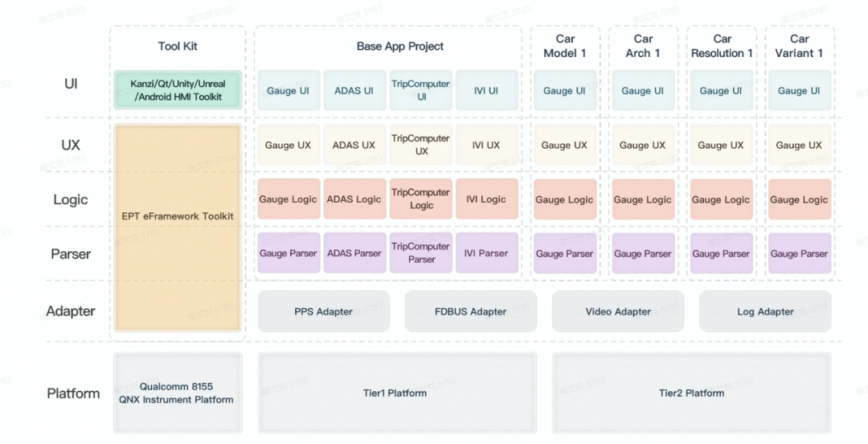Select the FDBUS Adapter box
This screenshot has height=444, width=868.
[x=470, y=311]
